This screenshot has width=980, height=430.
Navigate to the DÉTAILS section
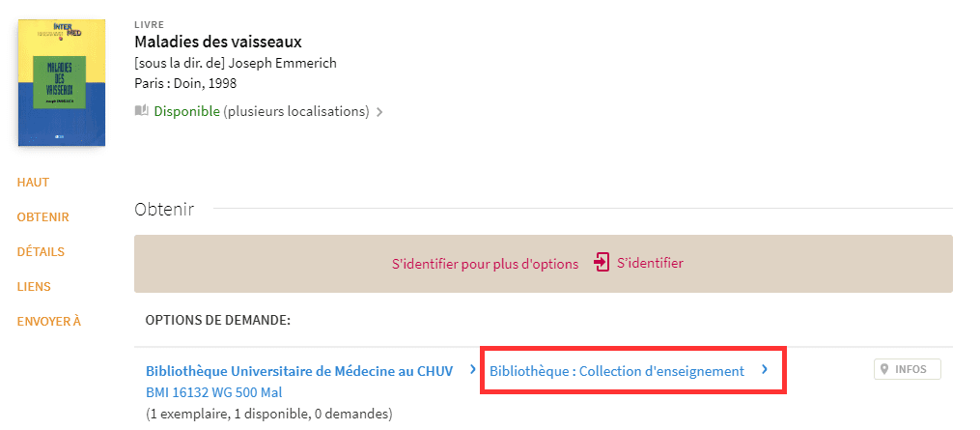(x=41, y=251)
